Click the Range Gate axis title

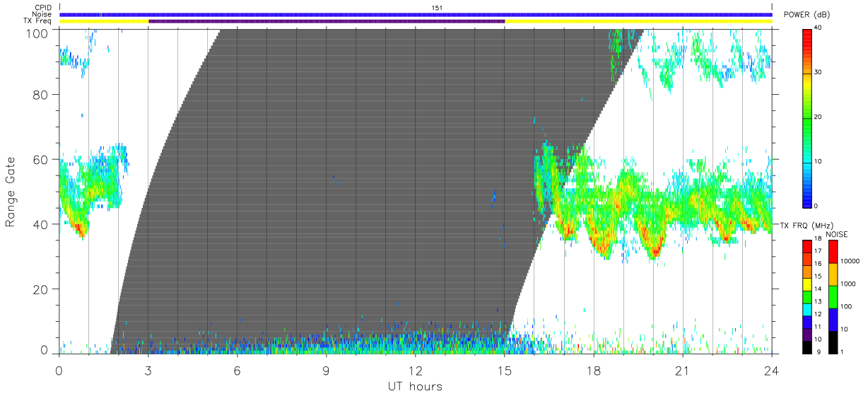11,191
